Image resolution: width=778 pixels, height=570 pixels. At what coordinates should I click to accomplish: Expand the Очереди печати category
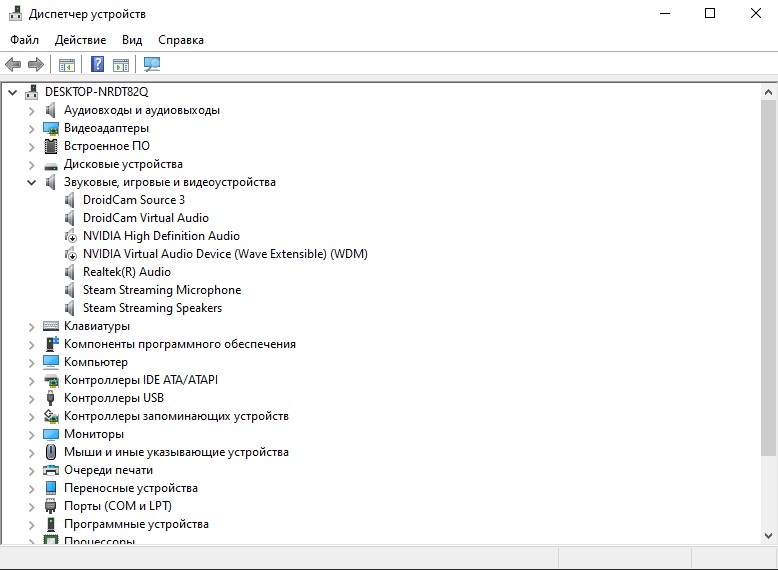coord(31,471)
